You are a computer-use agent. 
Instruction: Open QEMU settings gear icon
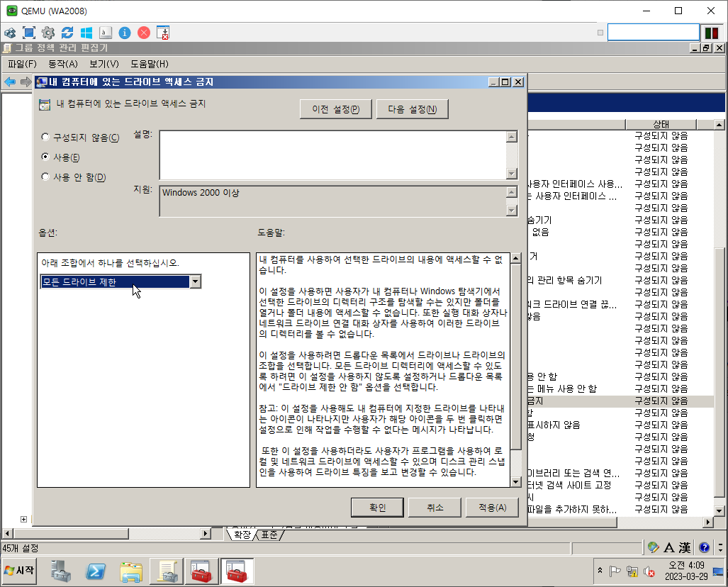pos(47,33)
